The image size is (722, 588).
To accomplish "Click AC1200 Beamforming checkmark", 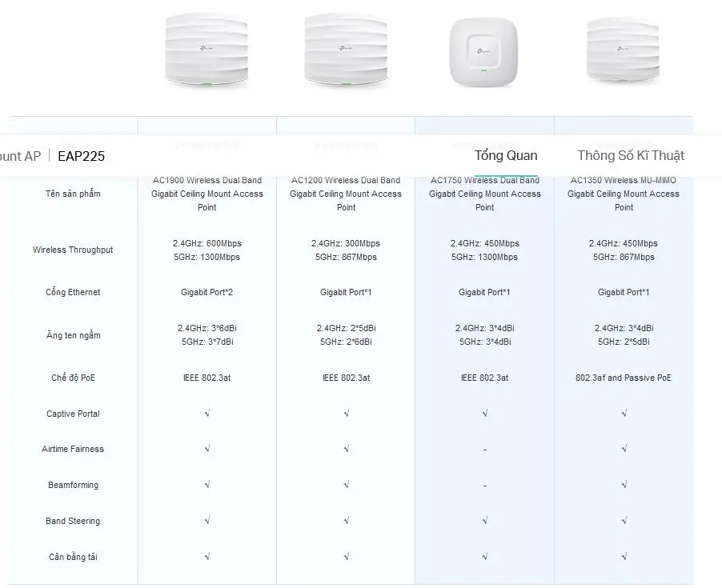I will click(347, 485).
